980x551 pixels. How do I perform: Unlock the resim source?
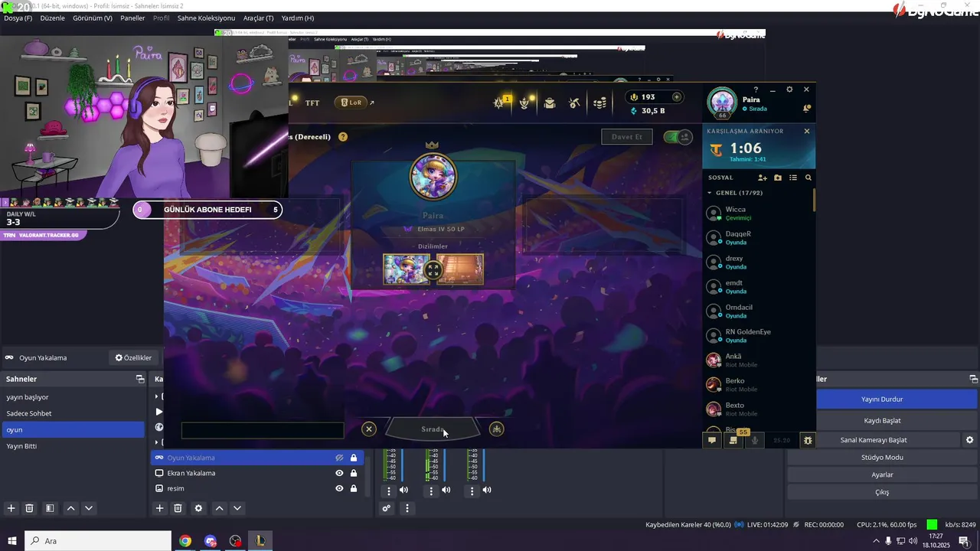(354, 488)
